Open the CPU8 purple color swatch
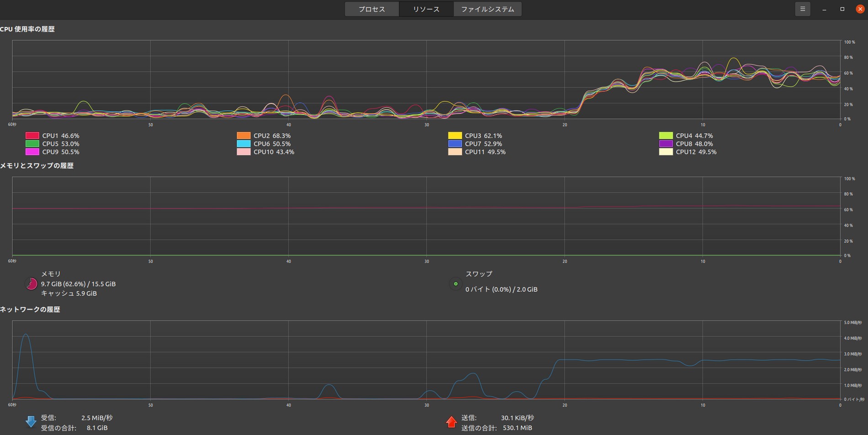Image resolution: width=868 pixels, height=435 pixels. tap(666, 144)
